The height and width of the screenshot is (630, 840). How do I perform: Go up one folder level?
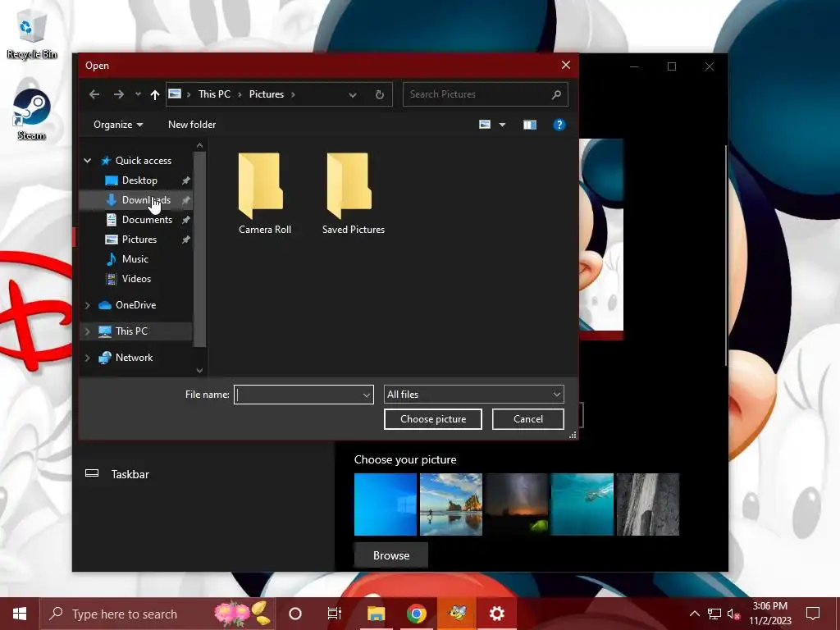click(x=155, y=95)
